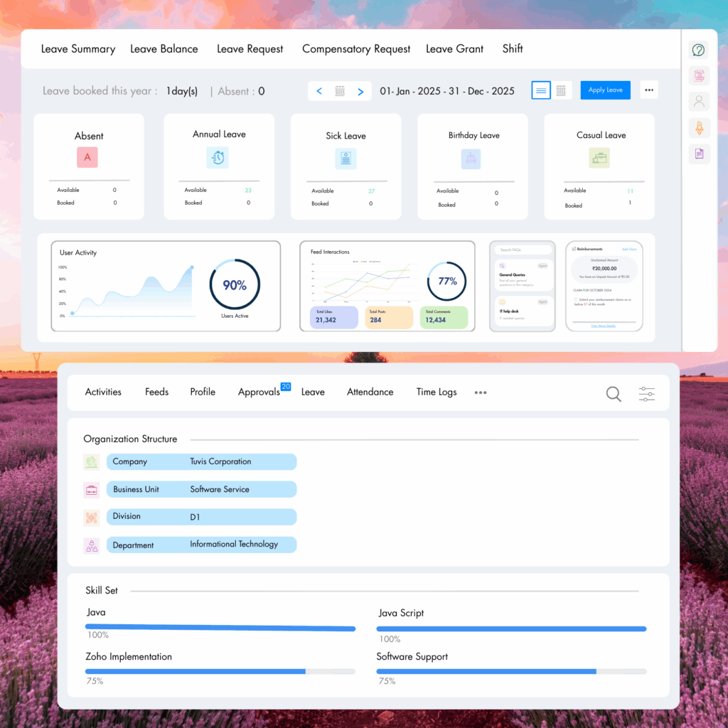Select the Division D1 row

coord(201,517)
